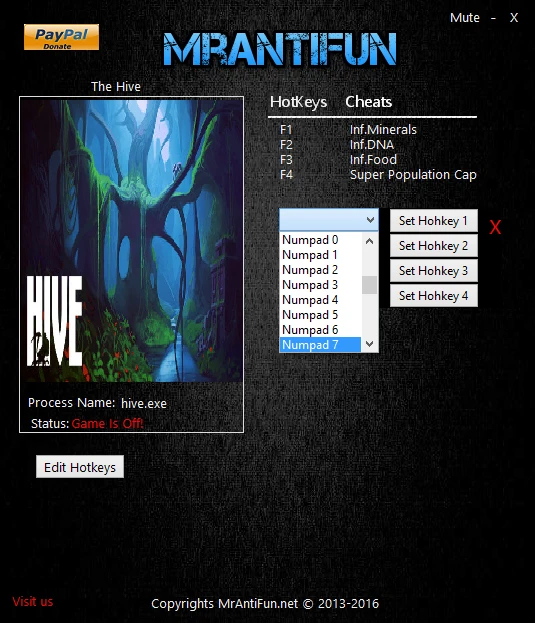Choose Numpad 5 from the list
Viewport: 535px width, 623px height.
(320, 315)
